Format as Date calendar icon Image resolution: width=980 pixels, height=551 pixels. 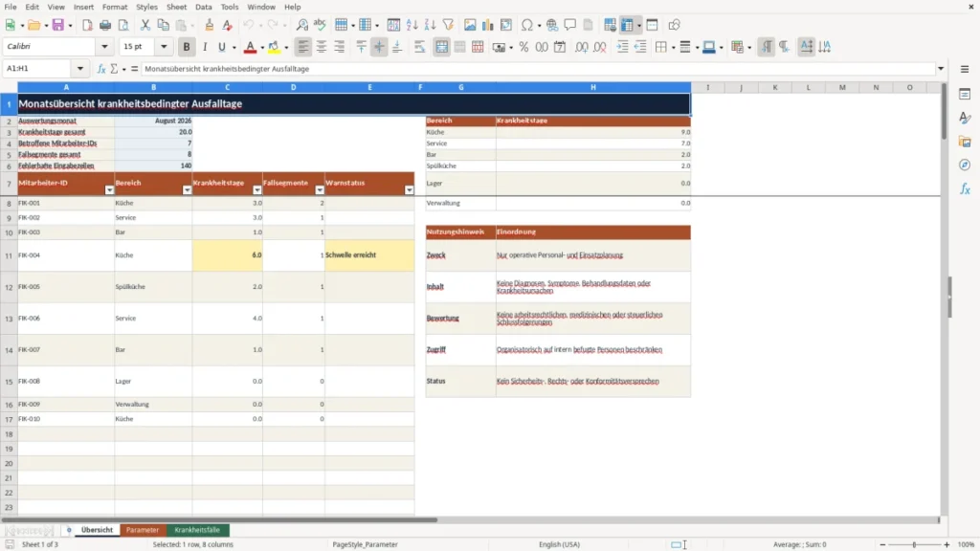(x=560, y=47)
